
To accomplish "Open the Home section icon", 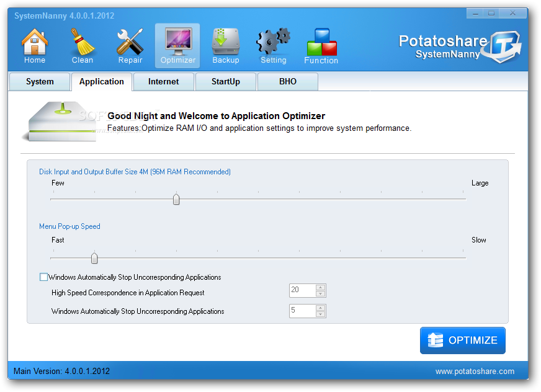I will 35,46.
